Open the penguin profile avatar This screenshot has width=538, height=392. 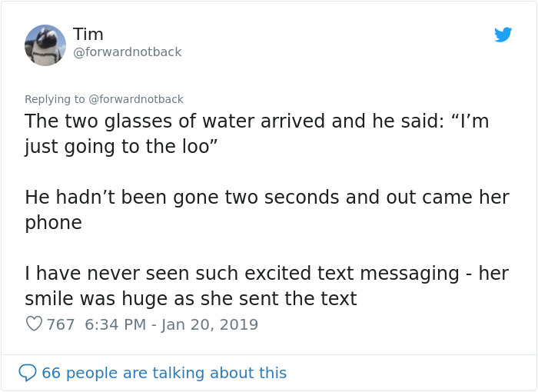click(45, 45)
